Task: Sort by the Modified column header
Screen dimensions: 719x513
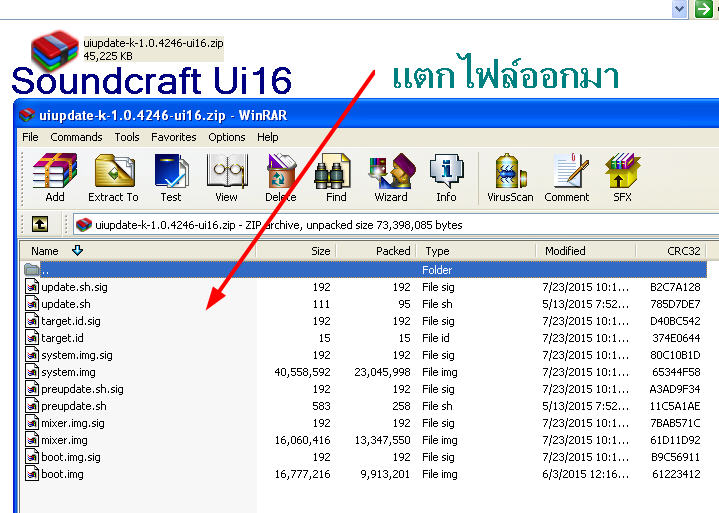Action: 586,251
